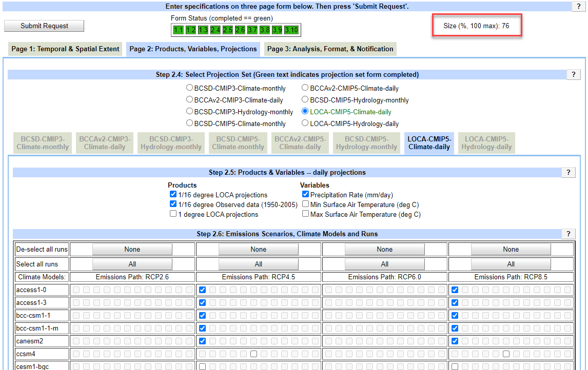Open the help icon next to the page title

[579, 6]
